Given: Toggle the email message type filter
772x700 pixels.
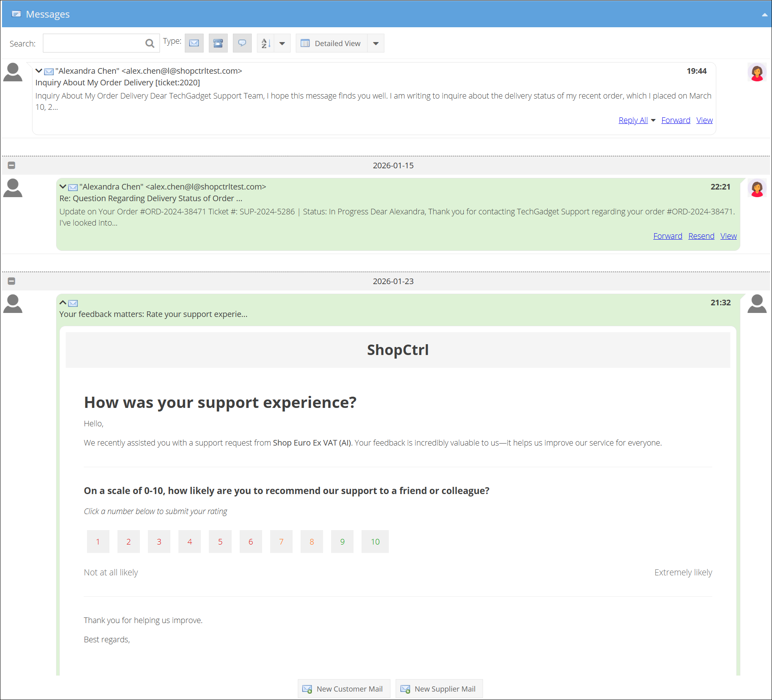Looking at the screenshot, I should coord(194,43).
